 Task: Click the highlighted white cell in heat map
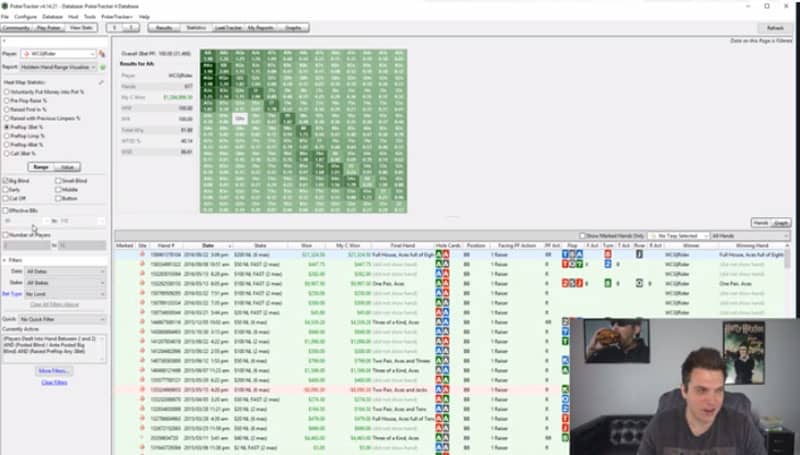click(240, 118)
